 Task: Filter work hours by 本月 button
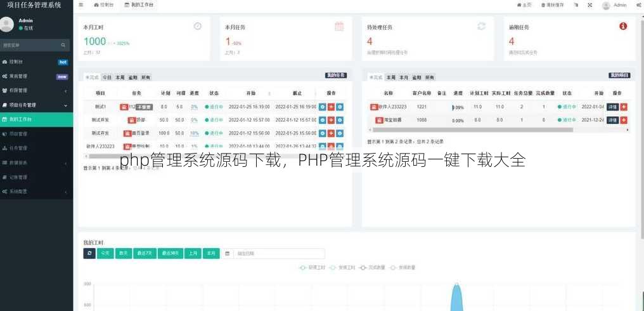(x=211, y=253)
